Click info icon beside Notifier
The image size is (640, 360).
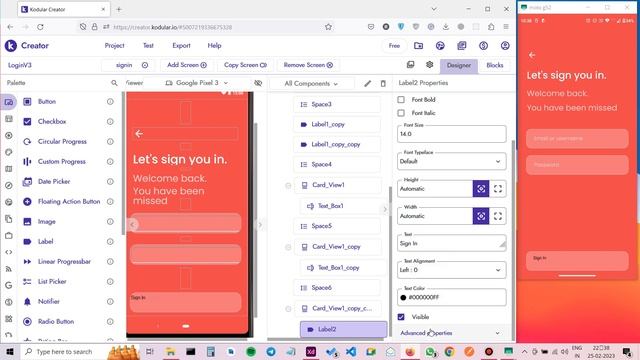(110, 302)
